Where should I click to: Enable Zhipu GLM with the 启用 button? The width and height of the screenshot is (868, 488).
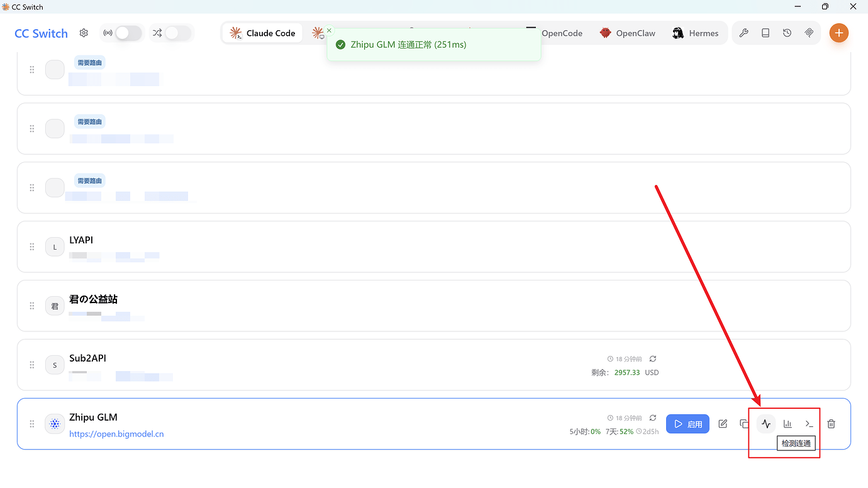(688, 424)
